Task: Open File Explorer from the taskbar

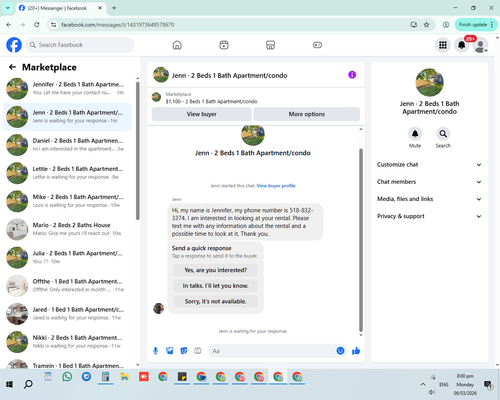Action: tap(125, 377)
